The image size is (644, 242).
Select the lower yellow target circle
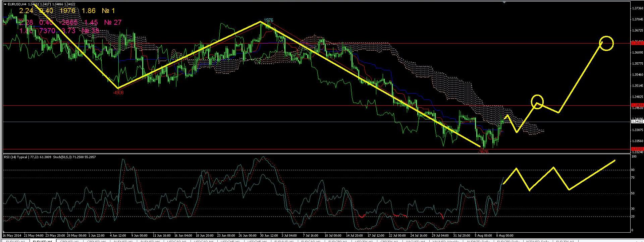point(537,101)
